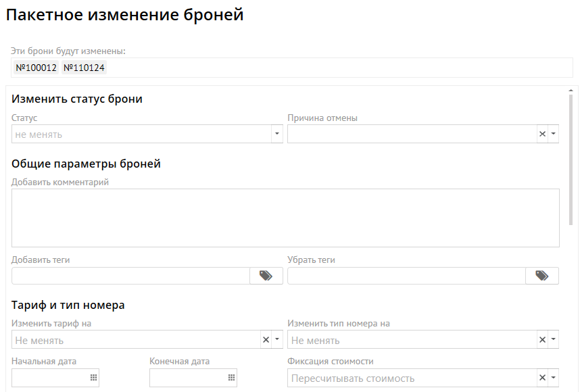Expand the booking status dropdown
The width and height of the screenshot is (580, 392).
point(277,134)
